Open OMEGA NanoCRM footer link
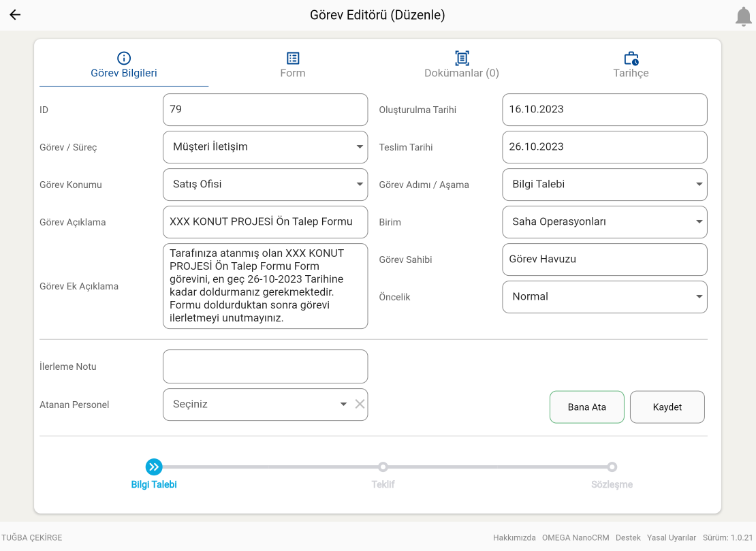Image resolution: width=756 pixels, height=551 pixels. (576, 537)
